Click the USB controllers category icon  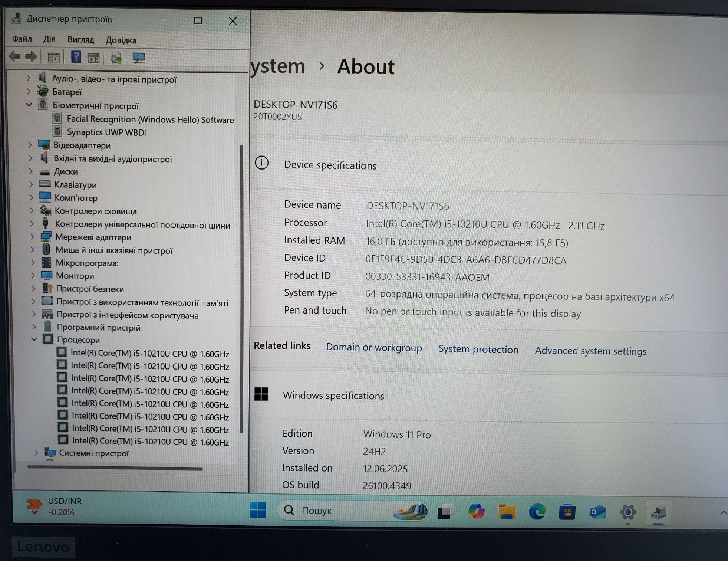[45, 223]
